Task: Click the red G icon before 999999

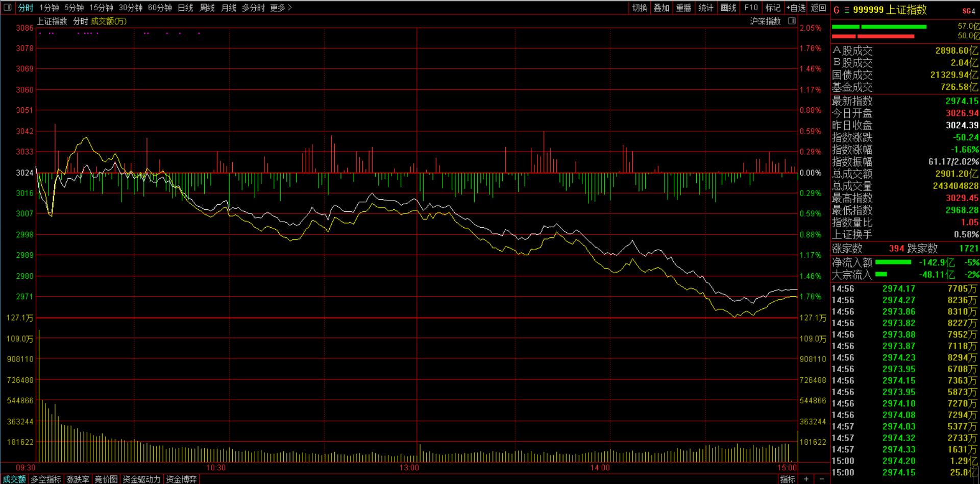Action: click(x=836, y=10)
